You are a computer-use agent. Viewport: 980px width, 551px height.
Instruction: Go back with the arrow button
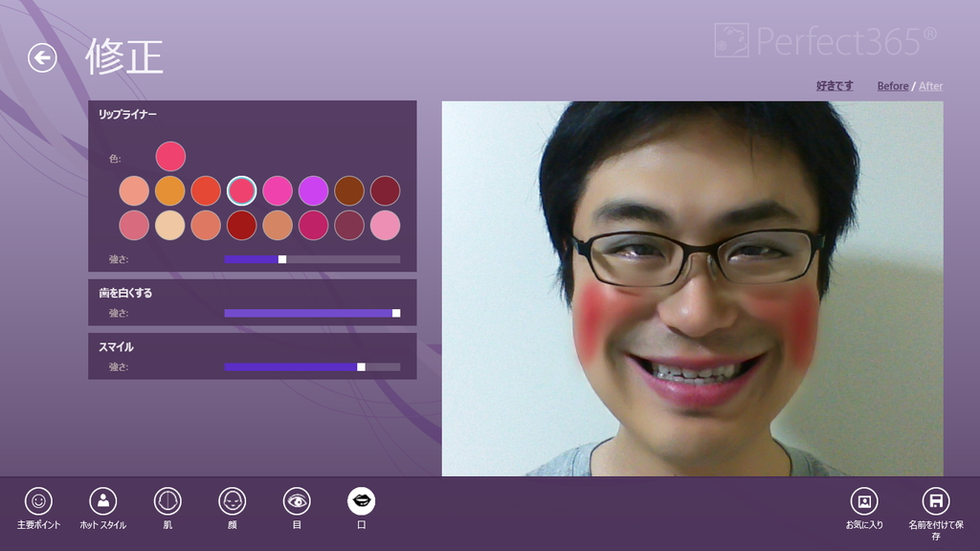pyautogui.click(x=42, y=58)
